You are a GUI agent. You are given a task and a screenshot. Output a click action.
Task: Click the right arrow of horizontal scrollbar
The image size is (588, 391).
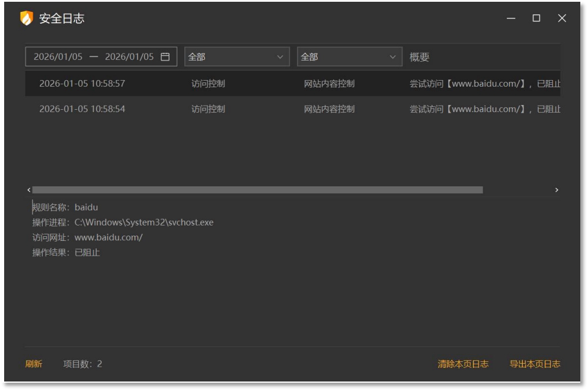pos(557,190)
